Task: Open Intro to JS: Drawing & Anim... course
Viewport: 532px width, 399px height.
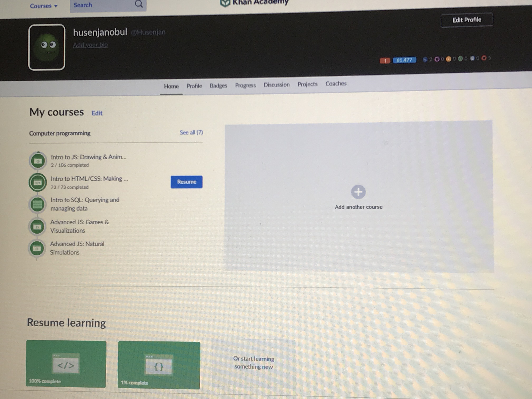Action: (89, 157)
